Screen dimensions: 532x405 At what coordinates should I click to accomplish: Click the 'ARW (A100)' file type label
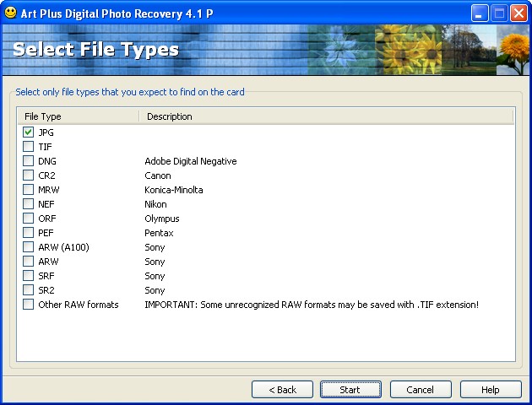point(63,247)
